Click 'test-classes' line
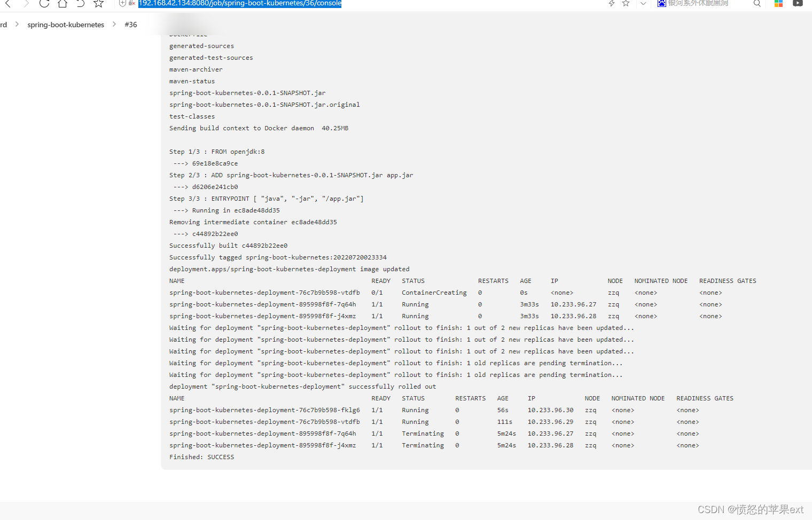Viewport: 812px width, 520px height. 192,116
